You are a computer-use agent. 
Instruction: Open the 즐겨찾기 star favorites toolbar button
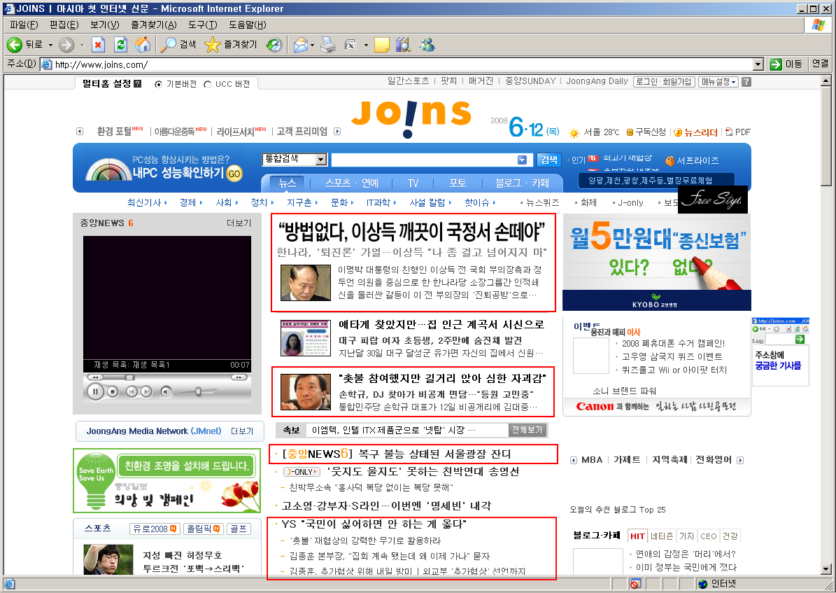click(x=231, y=45)
